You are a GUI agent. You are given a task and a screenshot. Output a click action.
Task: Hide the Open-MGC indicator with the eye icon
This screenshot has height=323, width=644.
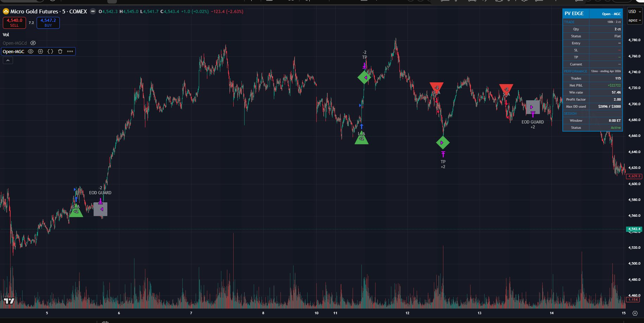click(x=31, y=51)
